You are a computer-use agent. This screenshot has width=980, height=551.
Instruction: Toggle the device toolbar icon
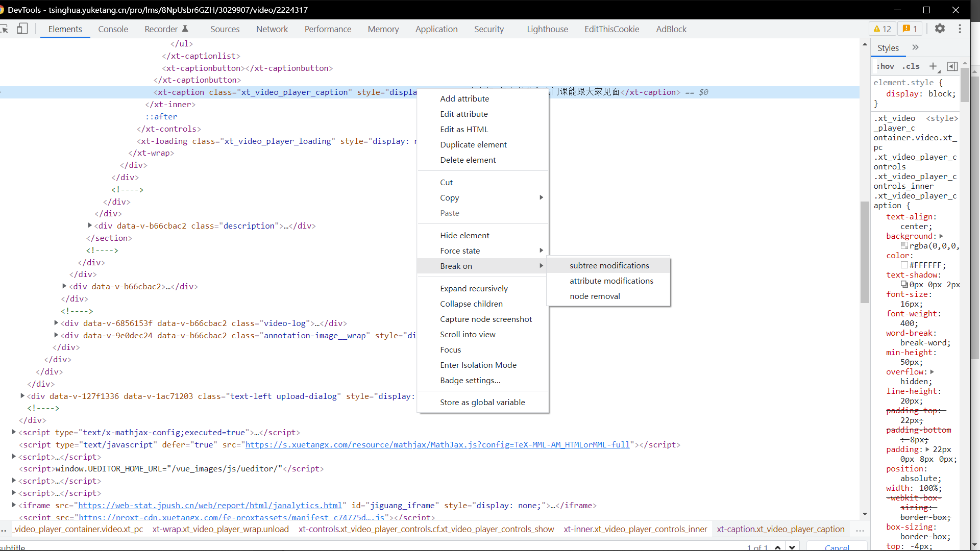click(x=22, y=29)
